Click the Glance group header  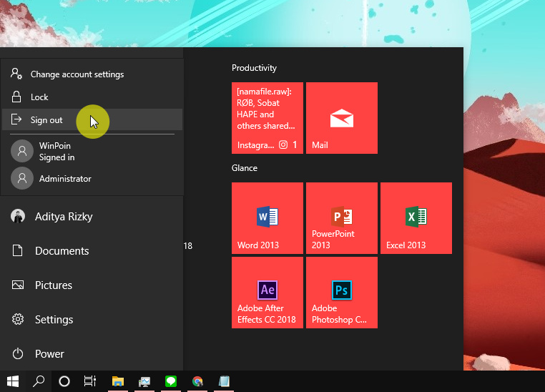click(245, 168)
